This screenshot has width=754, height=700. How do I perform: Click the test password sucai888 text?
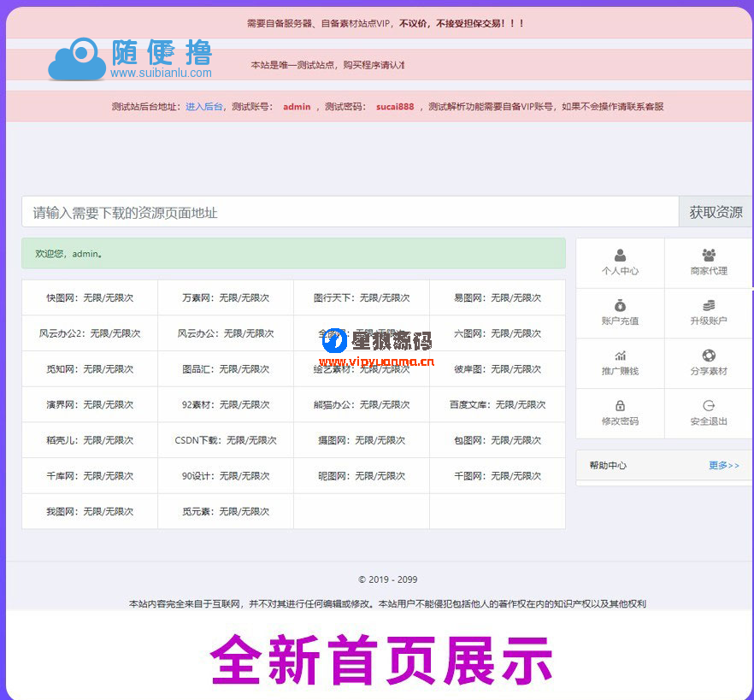(395, 106)
